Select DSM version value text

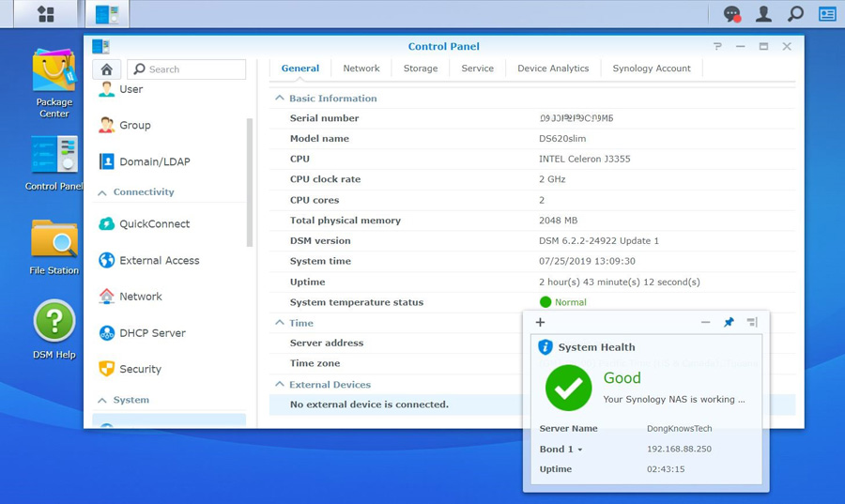pos(599,240)
